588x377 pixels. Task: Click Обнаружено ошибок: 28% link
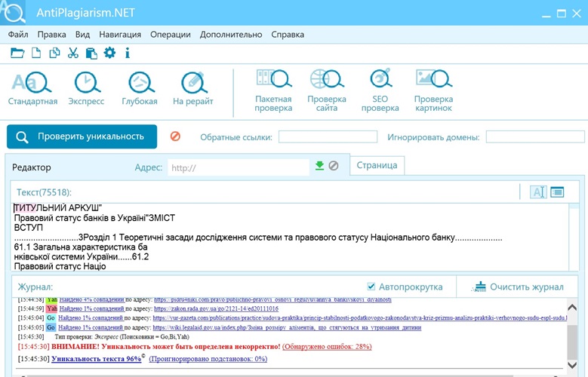pos(327,346)
